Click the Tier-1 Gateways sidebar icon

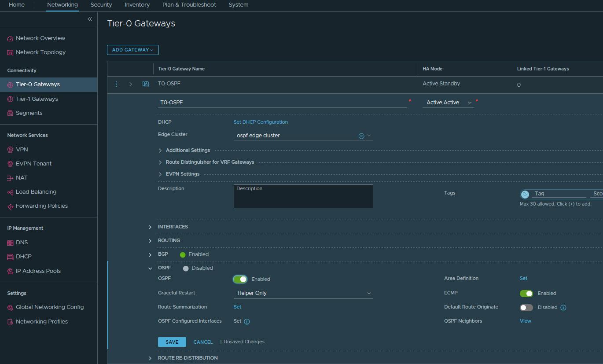(10, 99)
